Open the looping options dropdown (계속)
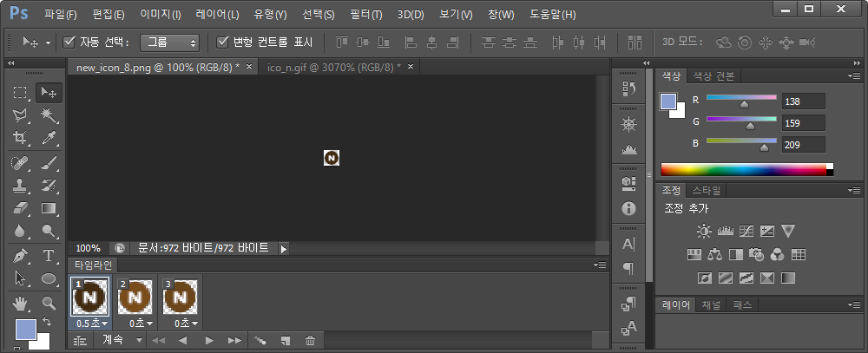 [122, 340]
